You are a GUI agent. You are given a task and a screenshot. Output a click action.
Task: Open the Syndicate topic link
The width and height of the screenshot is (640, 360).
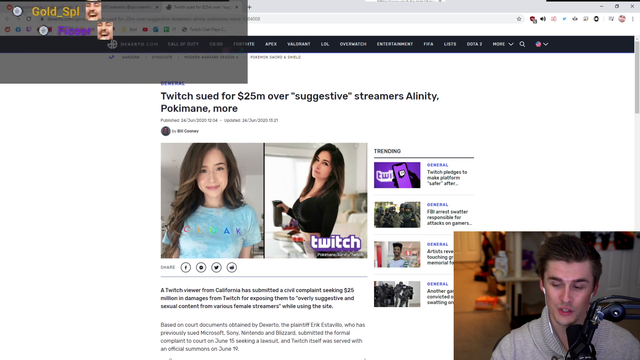click(162, 57)
